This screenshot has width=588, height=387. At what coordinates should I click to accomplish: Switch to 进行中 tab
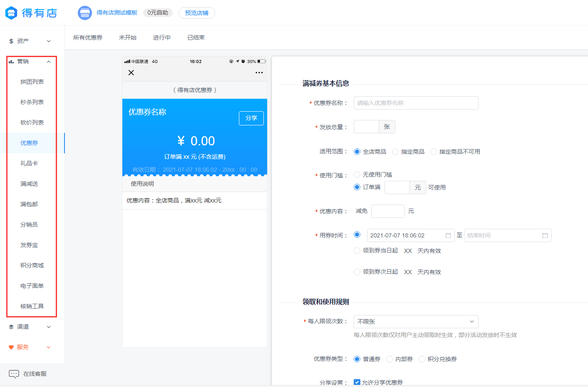click(162, 37)
